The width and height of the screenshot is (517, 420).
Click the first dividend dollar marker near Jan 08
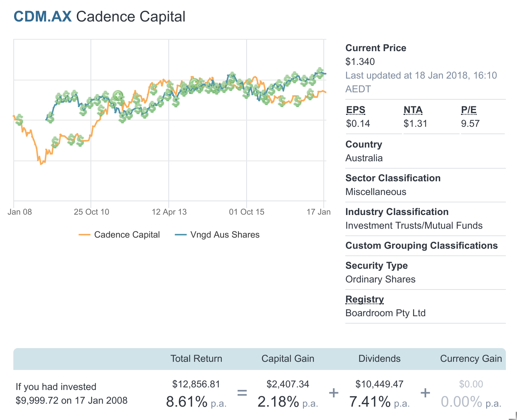(19, 120)
